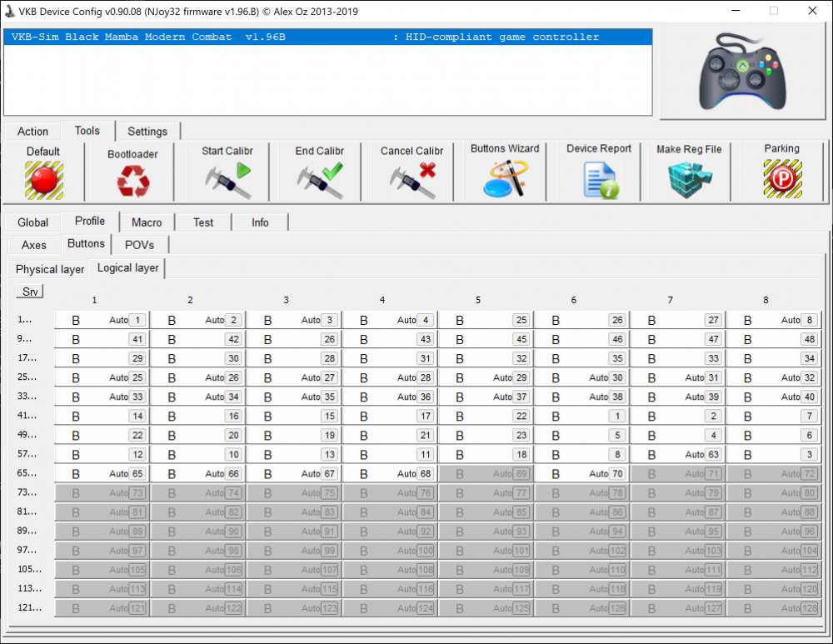Viewport: 833px width, 644px height.
Task: Click the Default red button icon
Action: tap(43, 179)
